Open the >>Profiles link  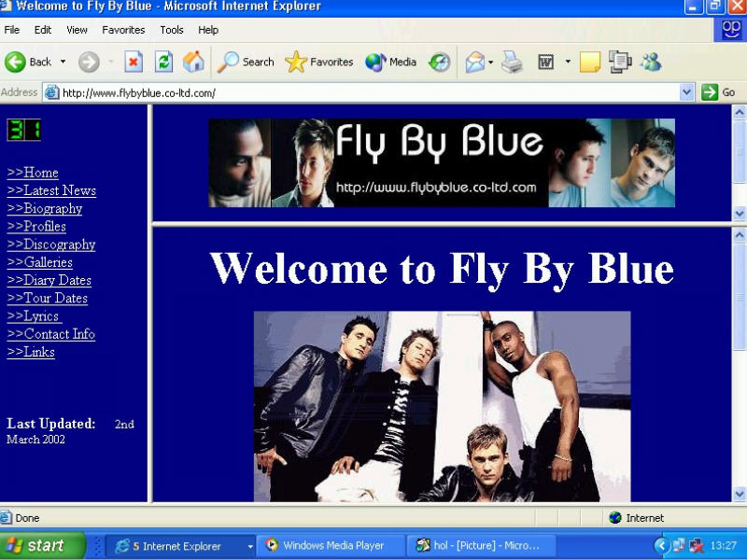click(x=36, y=226)
